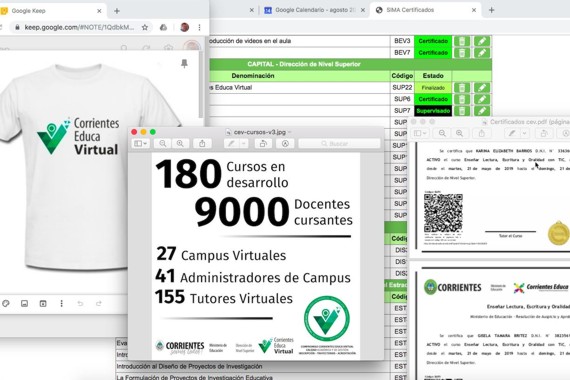This screenshot has height=380, width=570.
Task: Rotate page in Certificados cev.pdf window
Action: point(544,133)
